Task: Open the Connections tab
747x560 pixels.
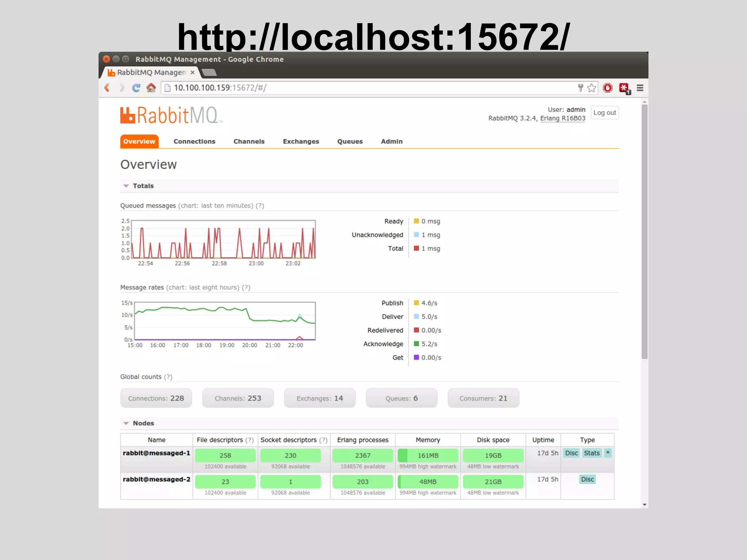Action: 194,141
